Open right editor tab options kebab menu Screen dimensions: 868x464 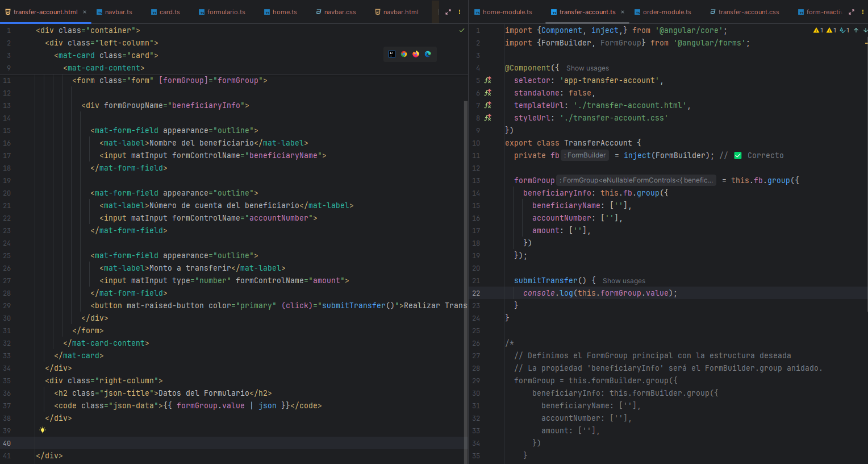863,12
